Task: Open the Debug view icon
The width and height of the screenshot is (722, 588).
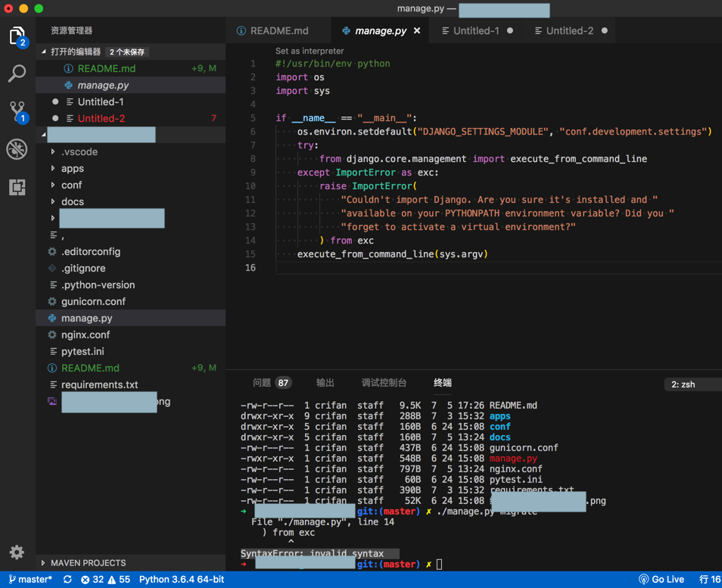Action: point(17,149)
